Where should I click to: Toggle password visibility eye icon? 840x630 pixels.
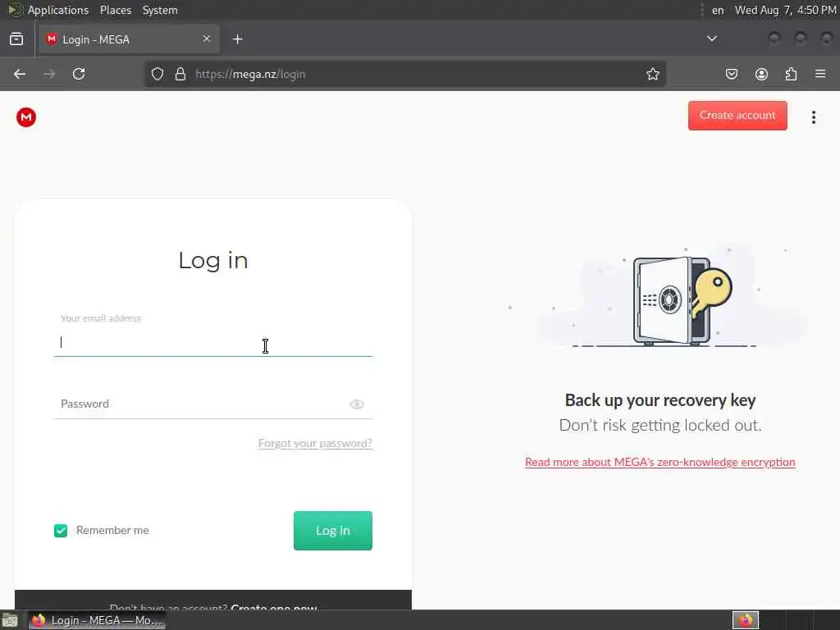coord(356,404)
